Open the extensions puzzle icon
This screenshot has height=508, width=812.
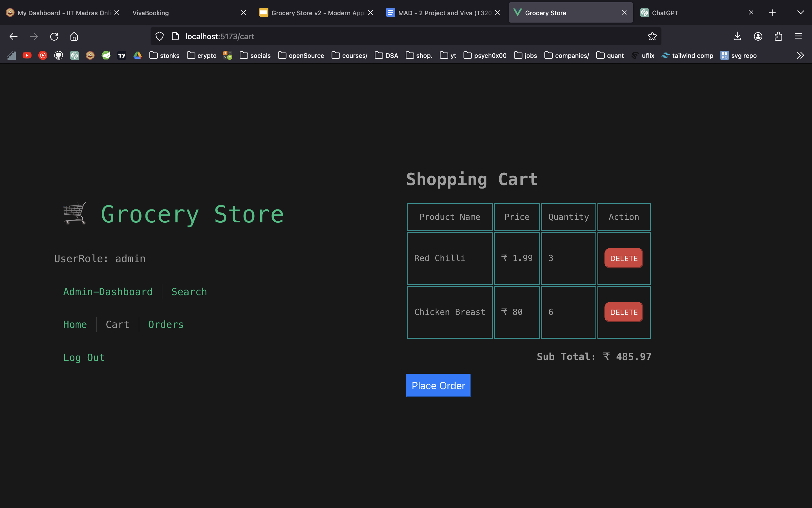coord(778,36)
